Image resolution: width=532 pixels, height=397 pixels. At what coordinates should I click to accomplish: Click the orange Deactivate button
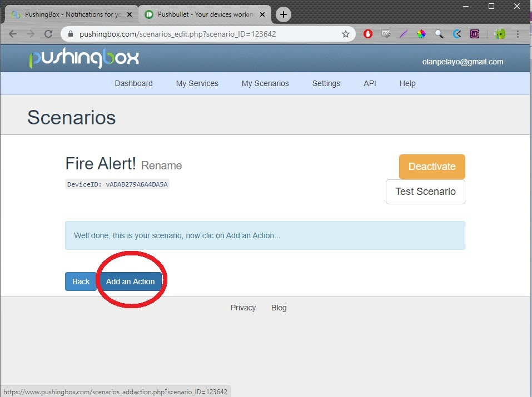[x=431, y=167]
